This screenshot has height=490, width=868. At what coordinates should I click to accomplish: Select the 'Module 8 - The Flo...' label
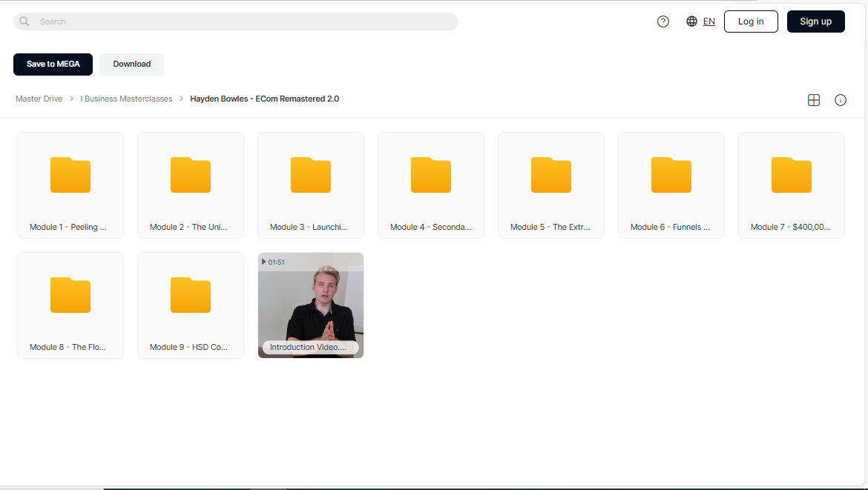(x=68, y=348)
